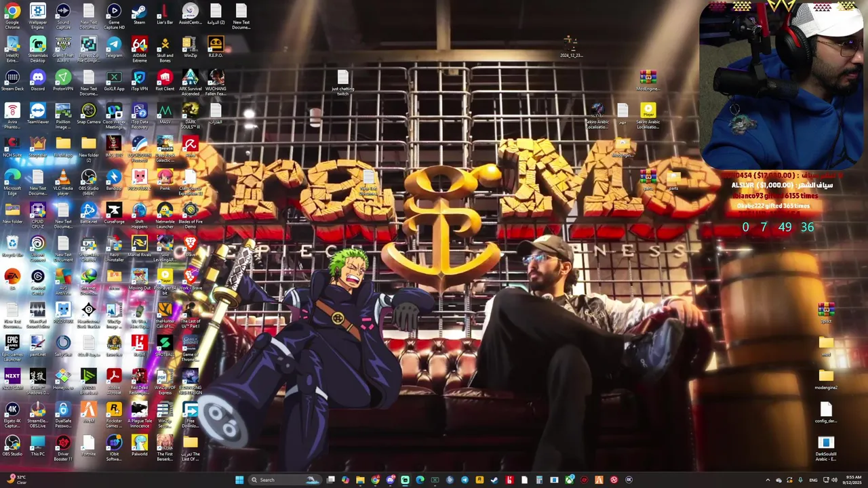Viewport: 868px width, 488px height.
Task: Select AIDA64 Extreme icon
Action: click(x=139, y=49)
